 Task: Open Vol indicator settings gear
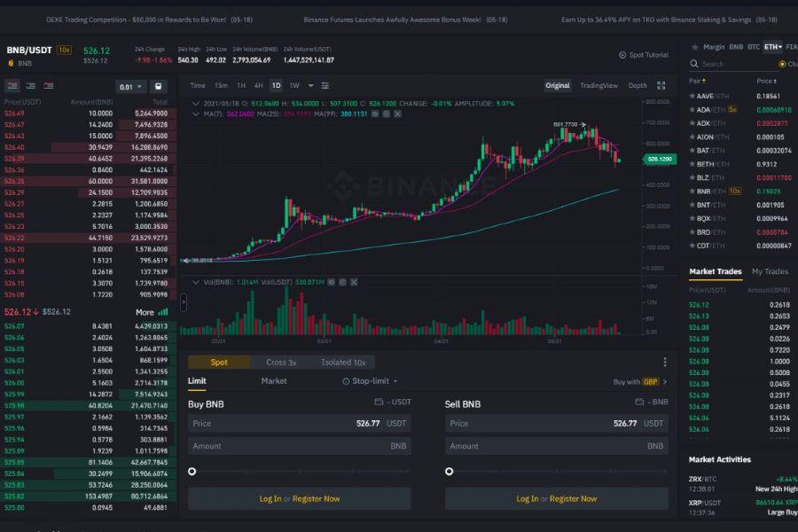pyautogui.click(x=342, y=282)
